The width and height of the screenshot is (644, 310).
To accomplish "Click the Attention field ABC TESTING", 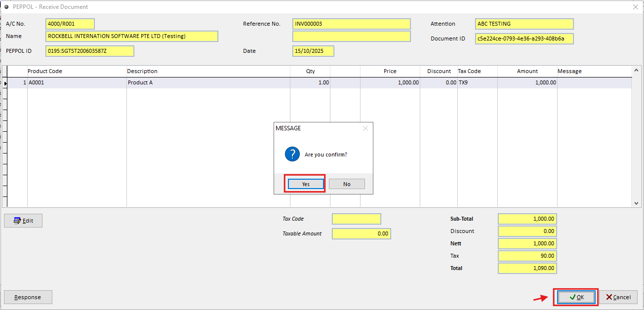I will pos(524,24).
